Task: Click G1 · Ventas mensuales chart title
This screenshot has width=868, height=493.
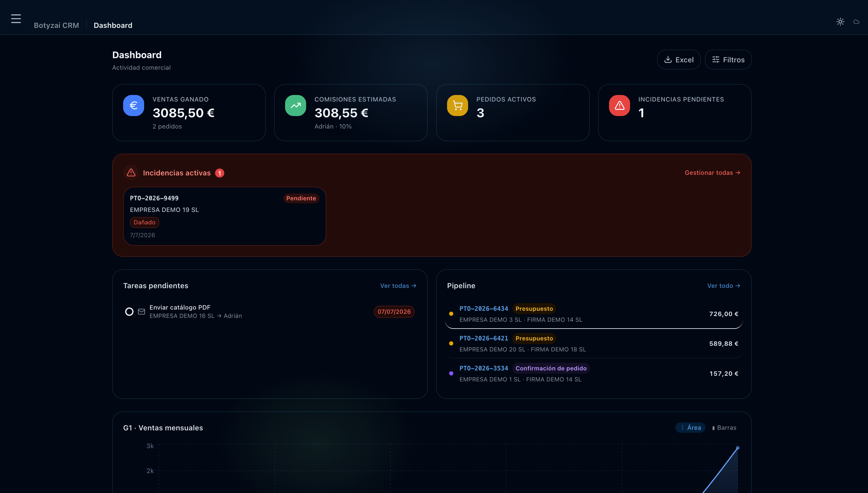Action: pos(163,428)
